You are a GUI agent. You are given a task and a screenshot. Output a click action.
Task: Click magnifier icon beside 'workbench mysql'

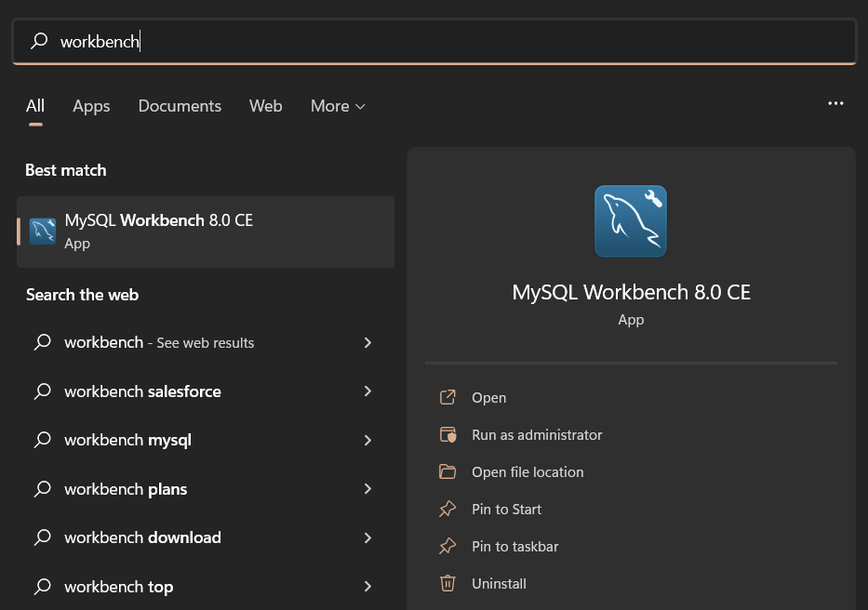[x=42, y=440]
